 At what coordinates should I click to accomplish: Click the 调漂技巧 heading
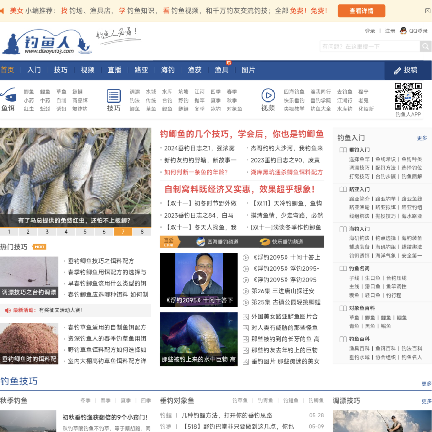(x=347, y=401)
